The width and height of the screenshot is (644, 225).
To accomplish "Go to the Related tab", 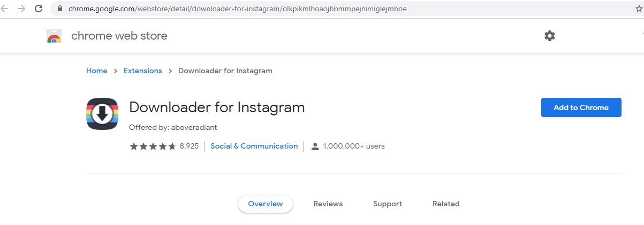I will (446, 204).
